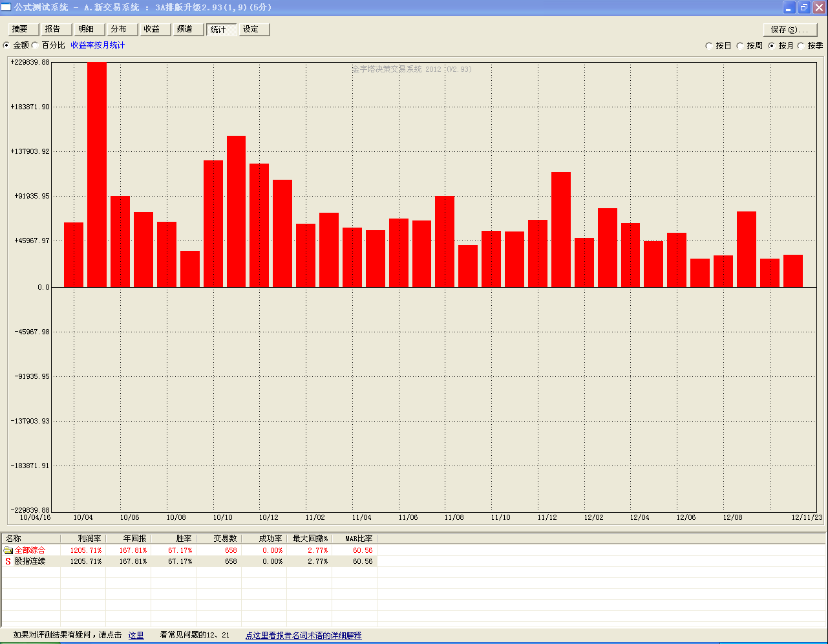Open the 设定 tab
Viewport: 828px width, 644px height.
pyautogui.click(x=254, y=29)
